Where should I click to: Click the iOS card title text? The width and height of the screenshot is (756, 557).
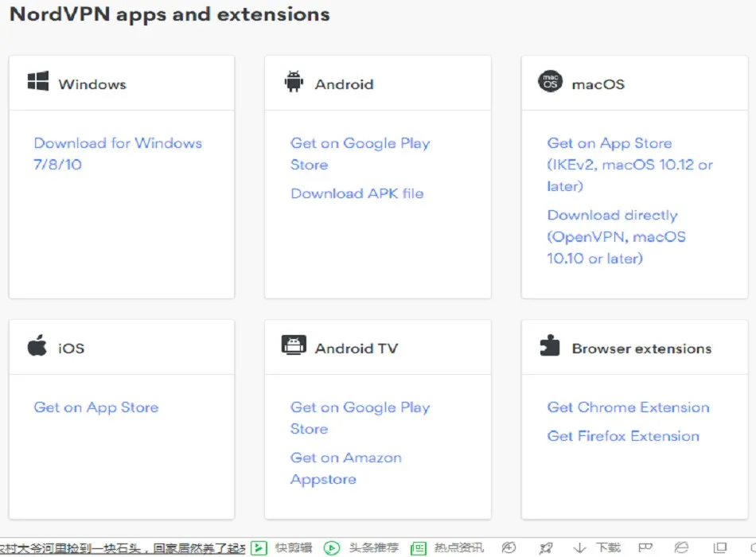[71, 349]
